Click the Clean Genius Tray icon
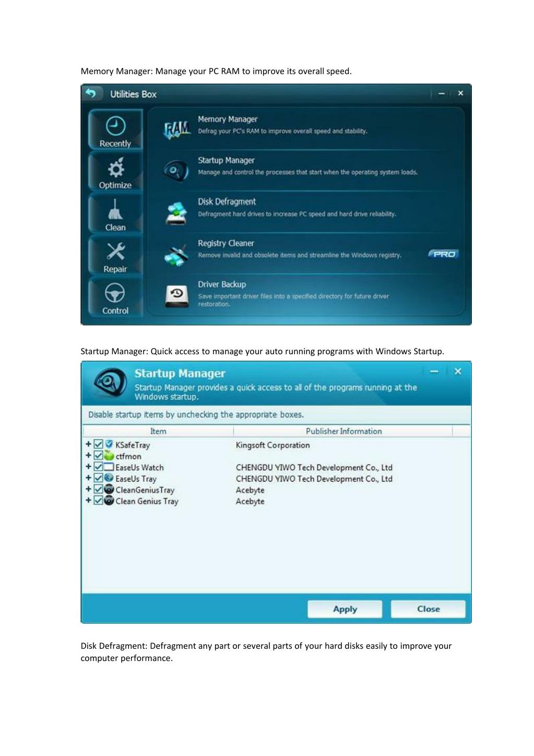534x756 pixels. click(109, 500)
